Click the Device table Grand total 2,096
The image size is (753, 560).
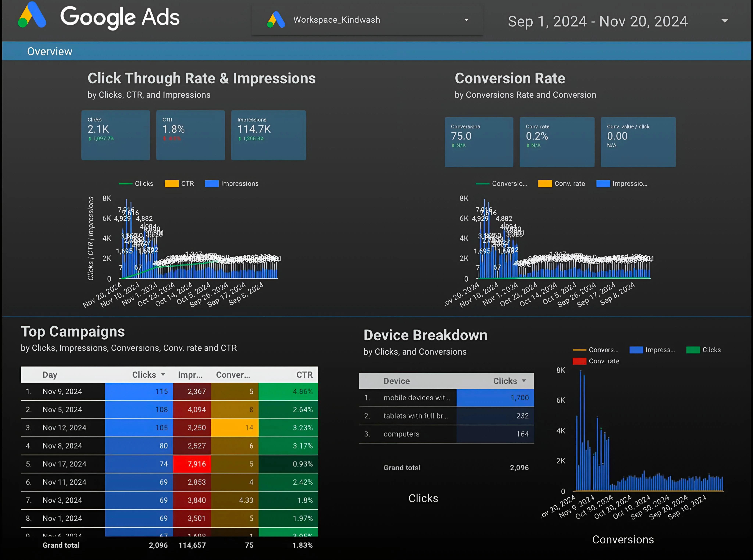[519, 468]
